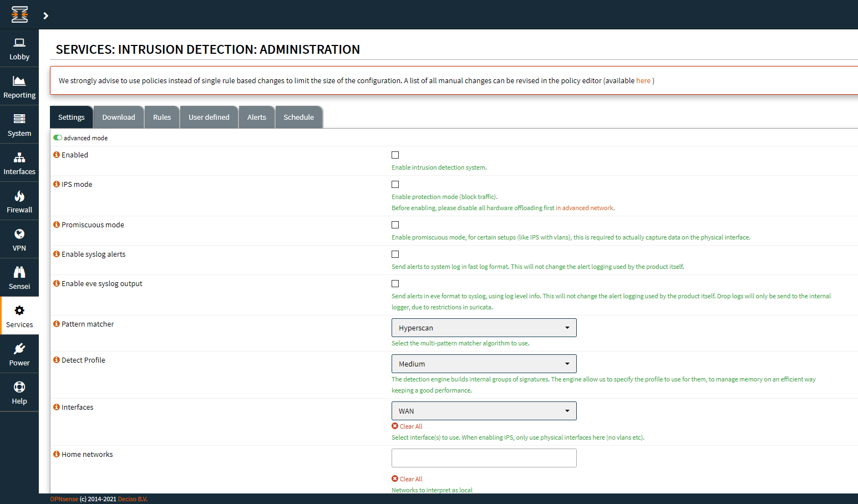858x504 pixels.
Task: Check the Enable eve syslog output checkbox
Action: (395, 284)
